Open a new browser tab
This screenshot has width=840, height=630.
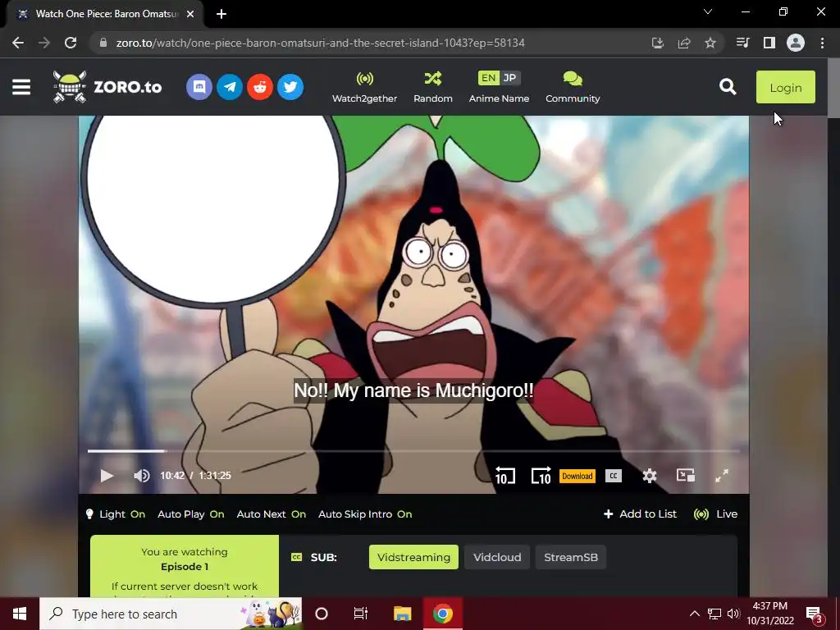click(x=221, y=14)
